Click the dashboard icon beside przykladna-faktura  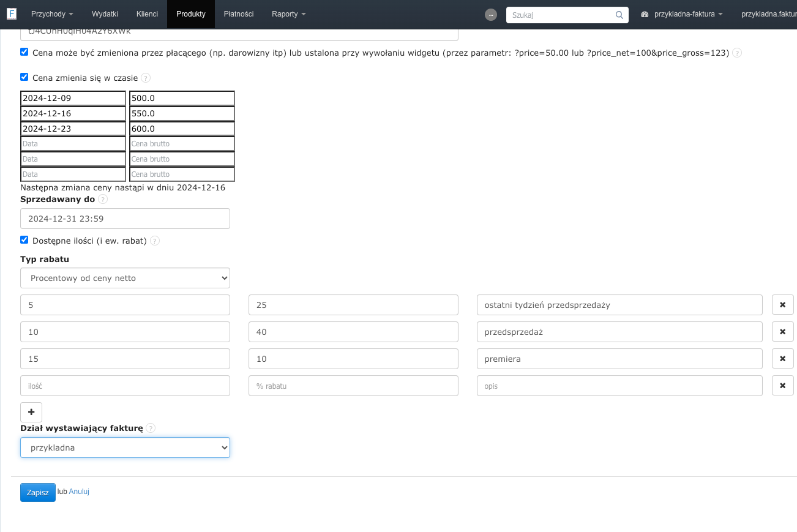click(x=645, y=14)
